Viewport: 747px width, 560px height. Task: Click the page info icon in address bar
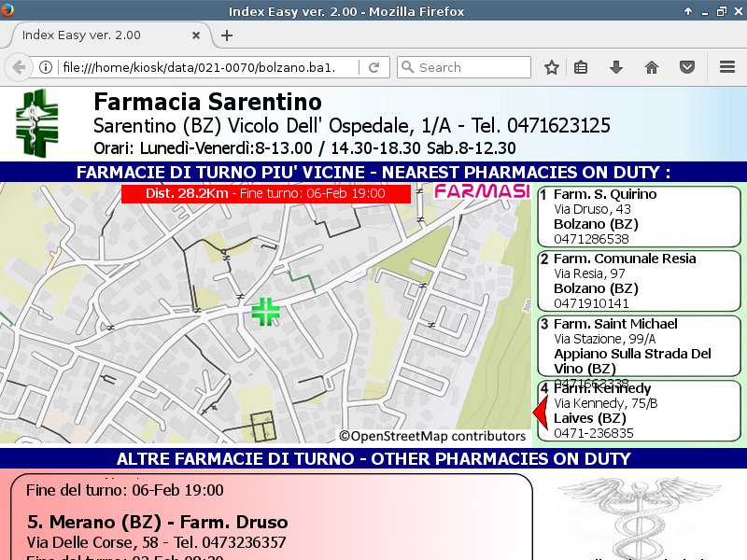tap(45, 67)
